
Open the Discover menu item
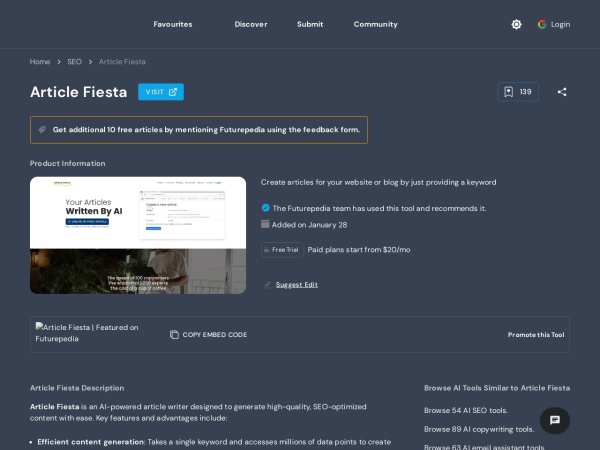251,24
